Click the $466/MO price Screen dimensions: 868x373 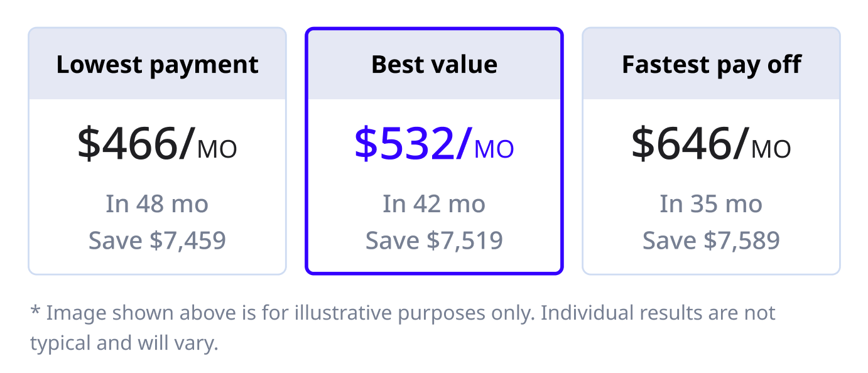coord(157,144)
